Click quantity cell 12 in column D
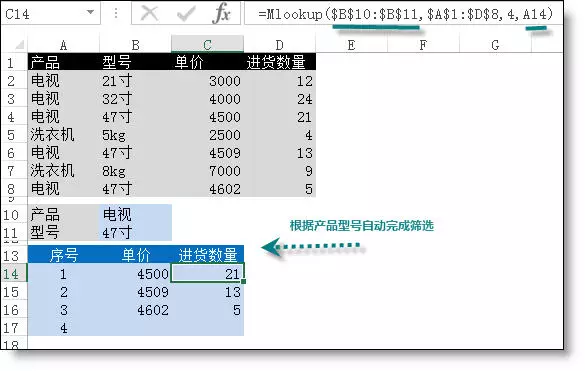This screenshot has width=585, height=371. 279,81
